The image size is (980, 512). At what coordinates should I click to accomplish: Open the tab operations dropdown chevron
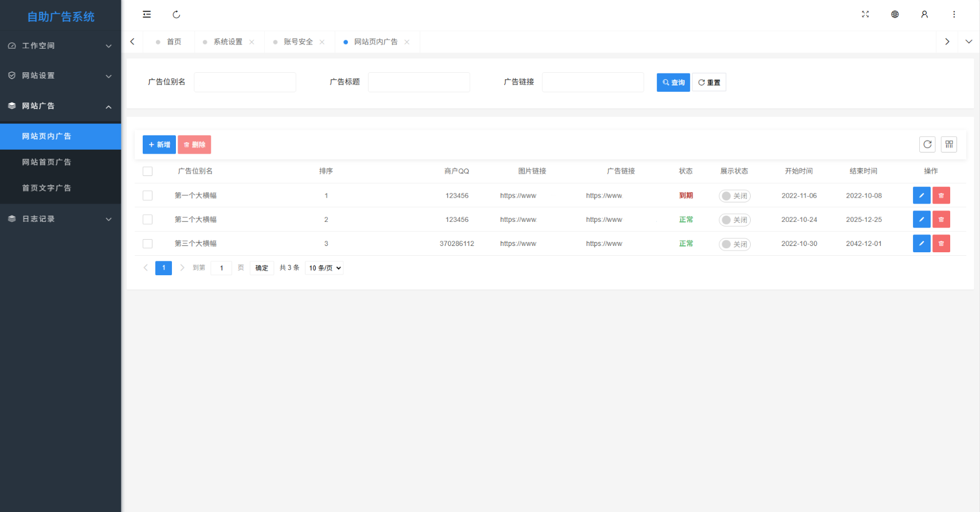click(969, 42)
